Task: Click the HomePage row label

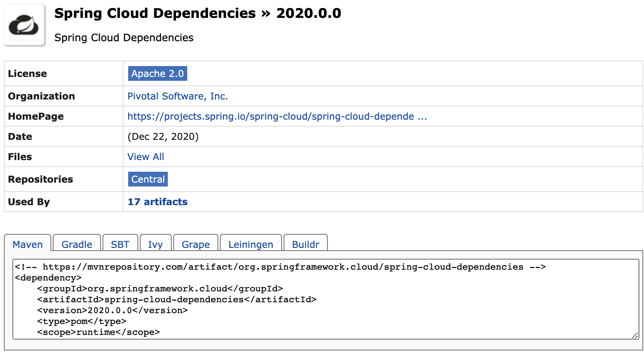Action: pos(36,116)
